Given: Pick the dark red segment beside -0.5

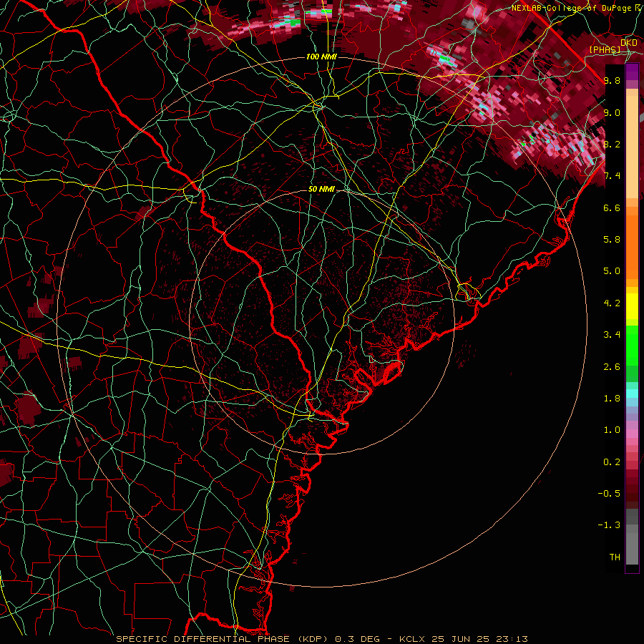Looking at the screenshot, I should point(632,494).
